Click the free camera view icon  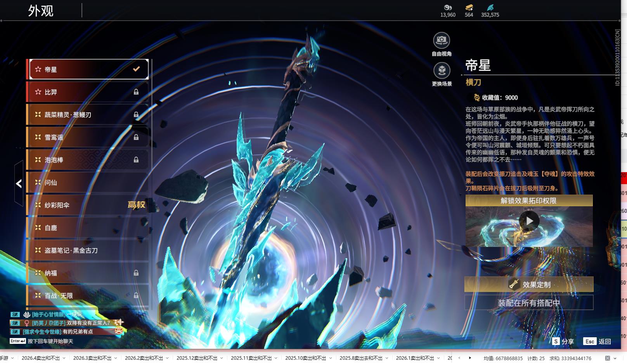[442, 40]
